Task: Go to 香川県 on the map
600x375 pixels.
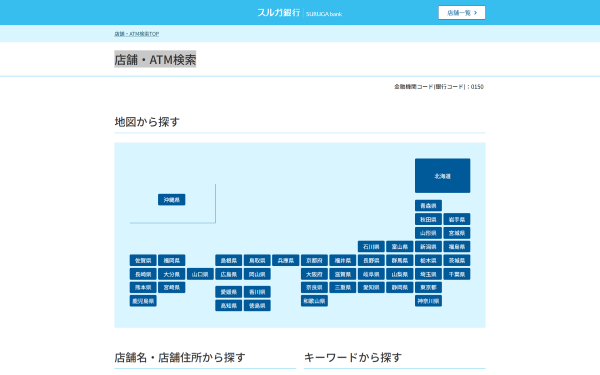Action: [x=257, y=292]
